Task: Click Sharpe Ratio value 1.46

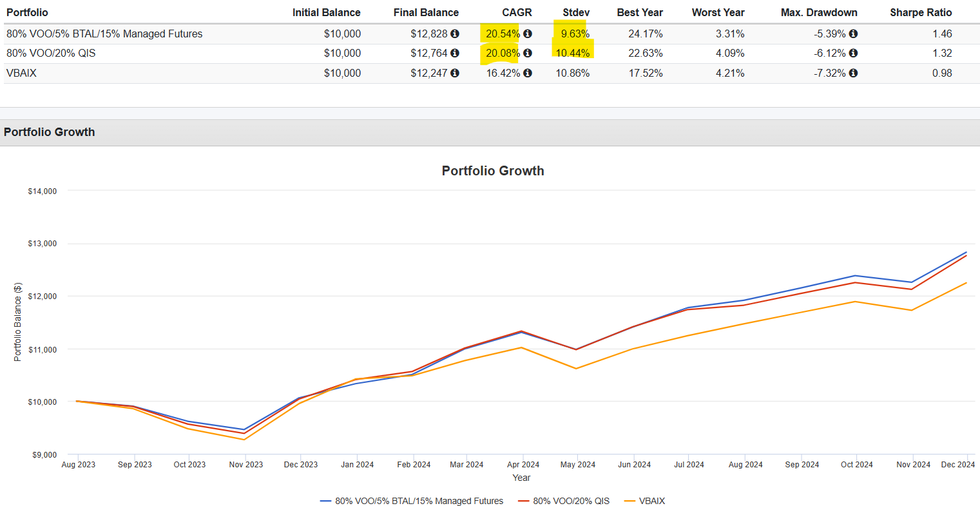Action: pos(942,34)
